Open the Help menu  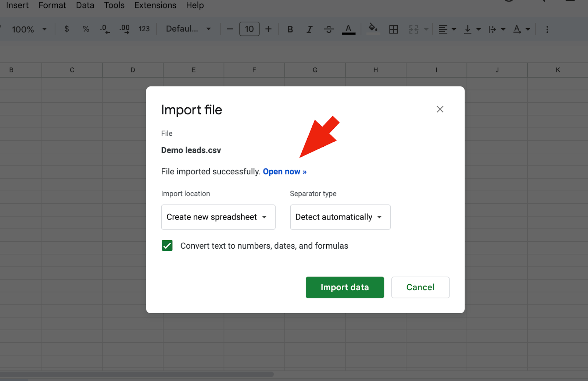click(195, 5)
